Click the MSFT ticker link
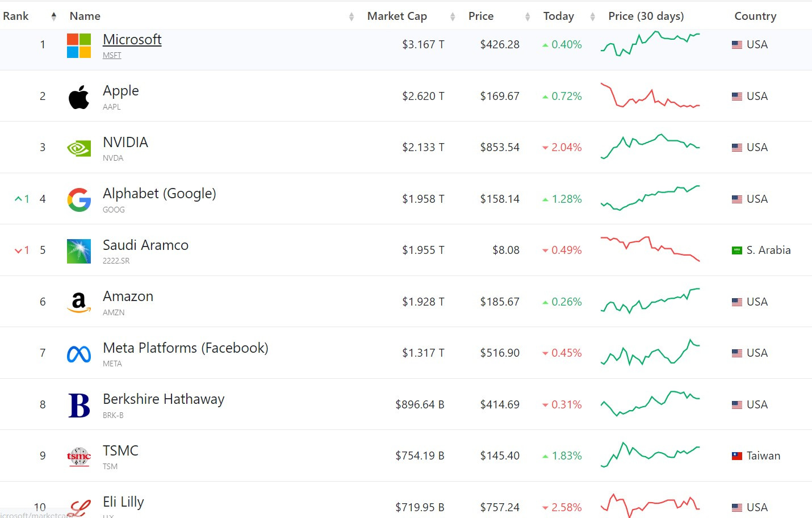This screenshot has width=812, height=518. tap(111, 55)
